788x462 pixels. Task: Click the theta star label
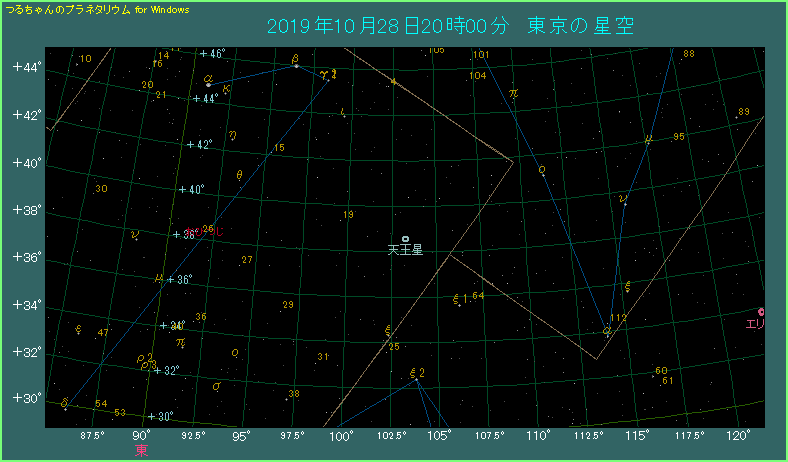[x=239, y=174]
